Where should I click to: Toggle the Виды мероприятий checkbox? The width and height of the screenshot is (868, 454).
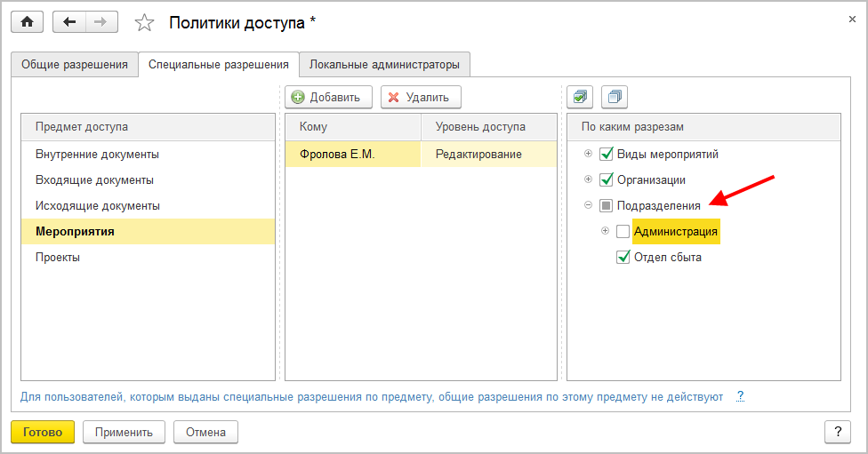pos(607,155)
